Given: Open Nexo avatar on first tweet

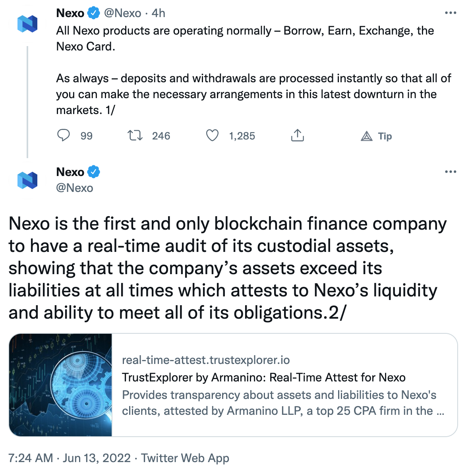Looking at the screenshot, I should pos(27,24).
